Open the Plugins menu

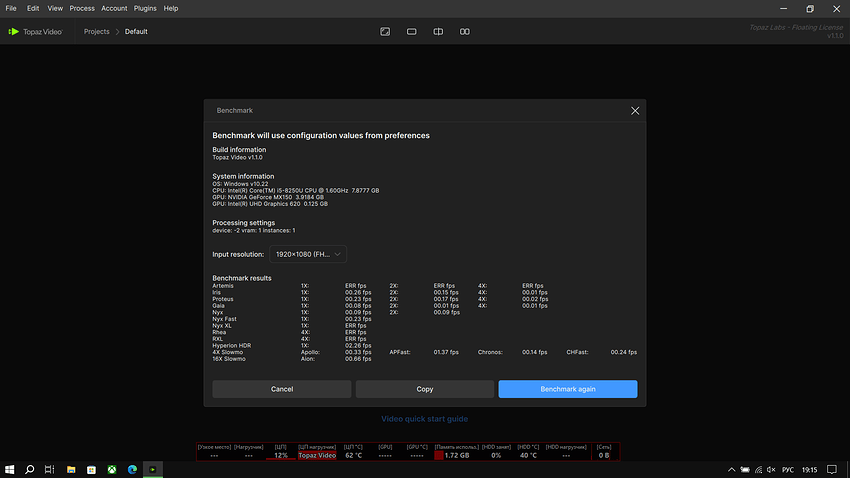point(145,8)
